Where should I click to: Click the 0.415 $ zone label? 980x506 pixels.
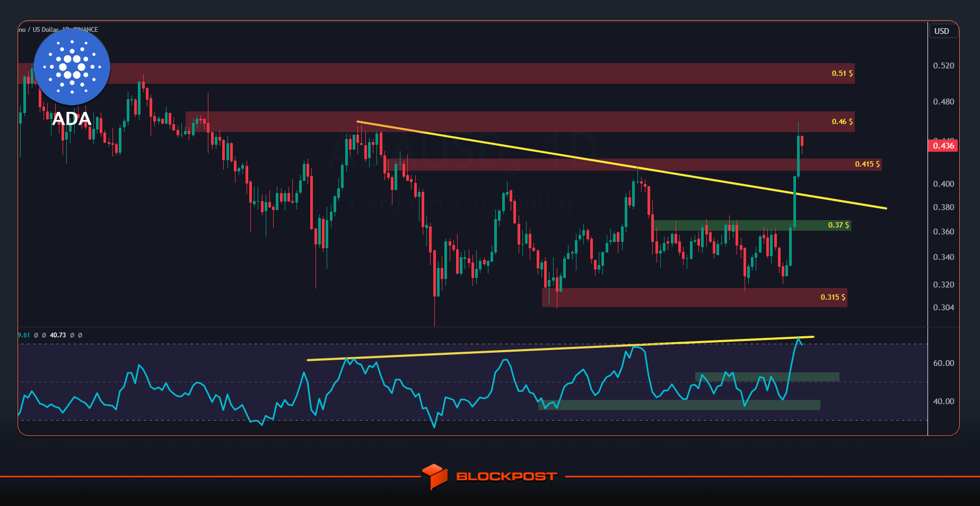coord(867,164)
